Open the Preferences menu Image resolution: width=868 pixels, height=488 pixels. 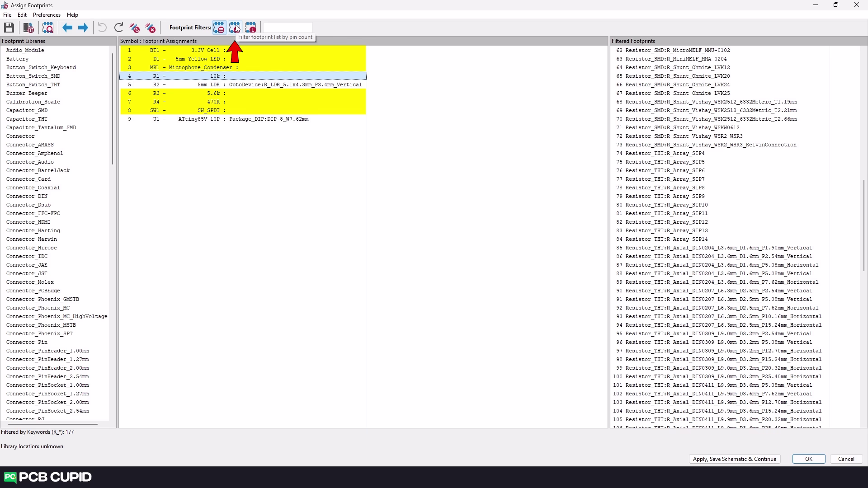(x=47, y=15)
